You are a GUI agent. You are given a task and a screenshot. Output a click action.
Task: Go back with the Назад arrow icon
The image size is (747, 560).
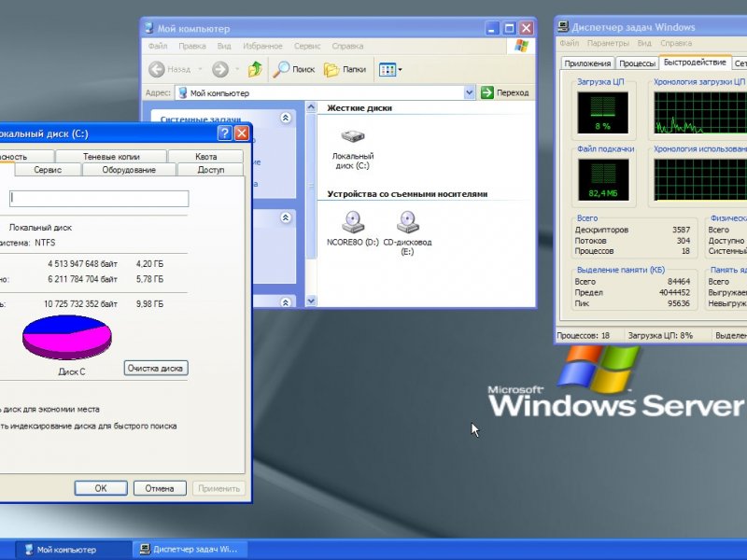157,69
